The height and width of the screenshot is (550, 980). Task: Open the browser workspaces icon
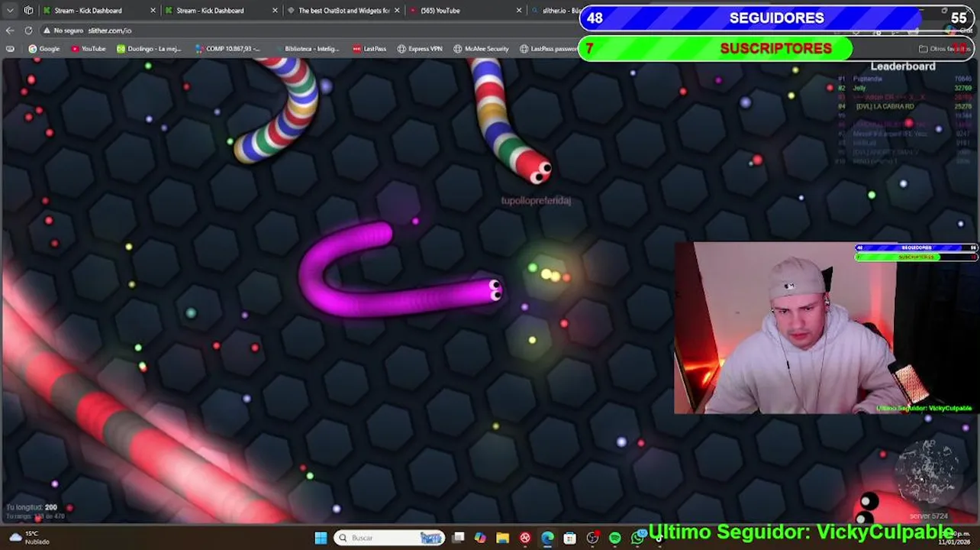click(x=28, y=11)
